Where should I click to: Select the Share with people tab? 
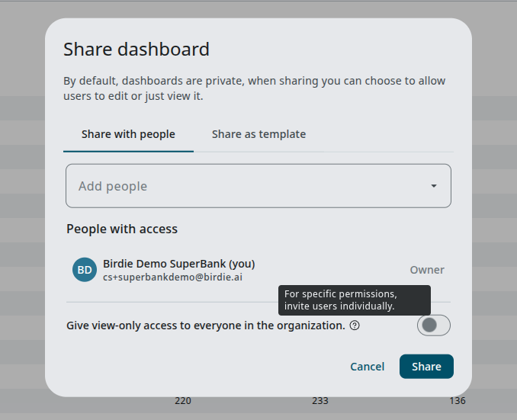[128, 134]
